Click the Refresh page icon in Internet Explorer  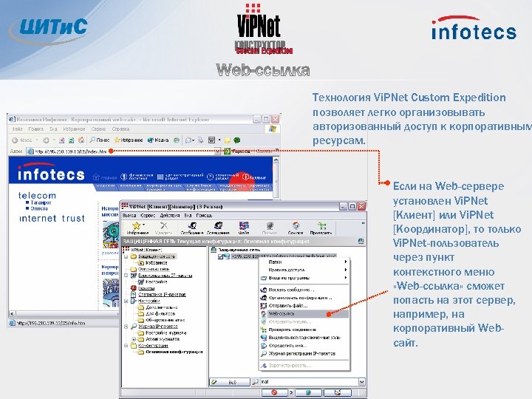click(71, 140)
